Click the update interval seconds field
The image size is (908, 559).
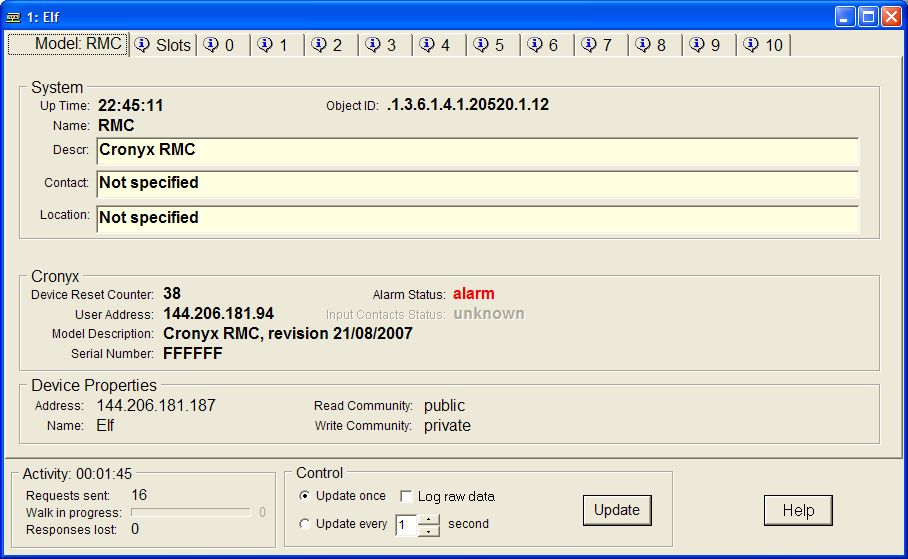pyautogui.click(x=407, y=525)
